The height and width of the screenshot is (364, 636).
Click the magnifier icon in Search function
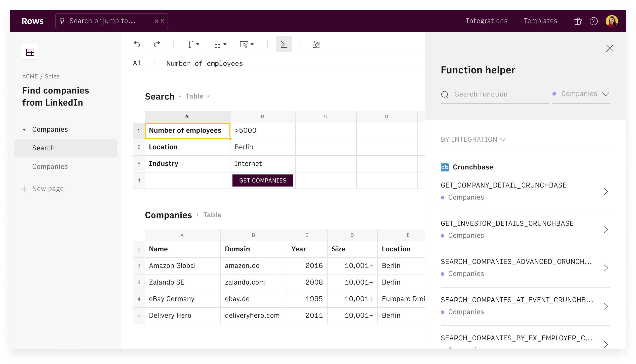point(445,95)
